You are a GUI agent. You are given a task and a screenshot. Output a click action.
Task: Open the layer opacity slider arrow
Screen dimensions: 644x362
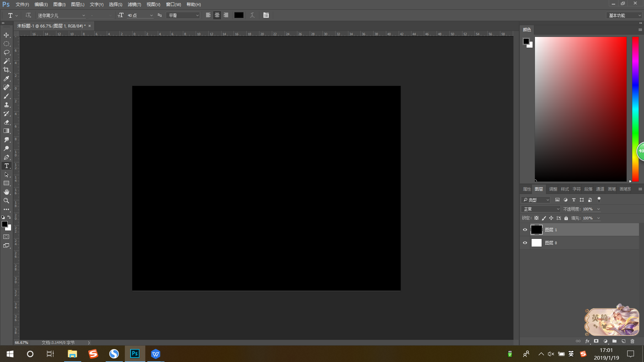tap(598, 209)
